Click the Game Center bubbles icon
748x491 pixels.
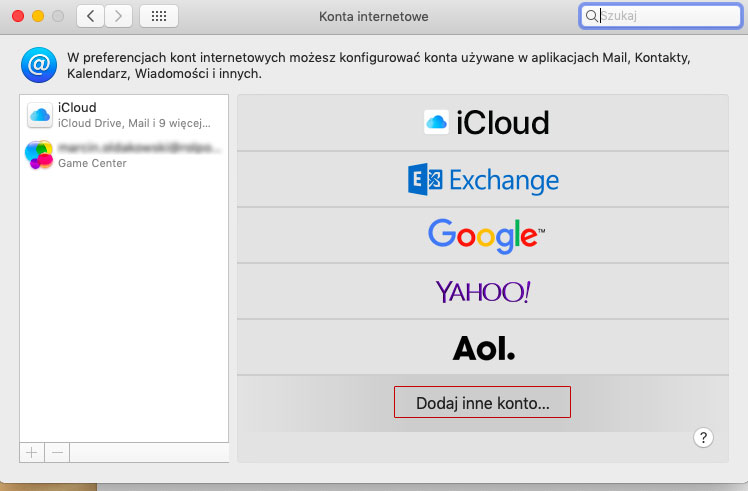(x=39, y=155)
